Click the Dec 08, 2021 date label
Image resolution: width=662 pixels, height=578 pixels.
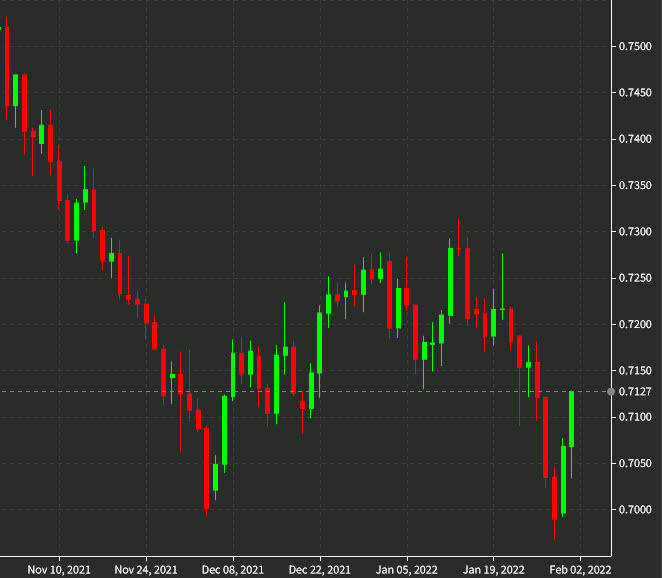coord(233,569)
